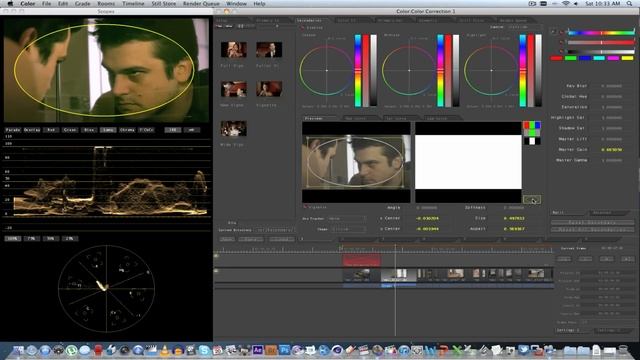
Task: Toggle the Luminance qualifier checkbox
Action: tap(562, 51)
